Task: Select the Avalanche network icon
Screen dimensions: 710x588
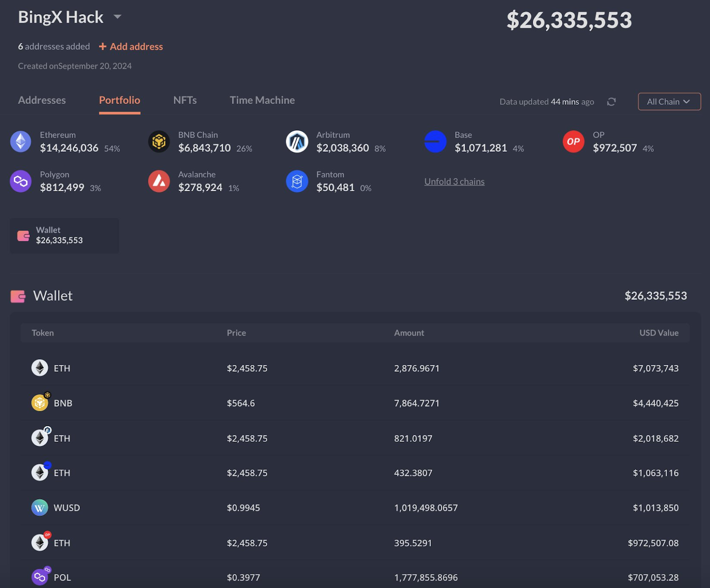Action: [159, 181]
